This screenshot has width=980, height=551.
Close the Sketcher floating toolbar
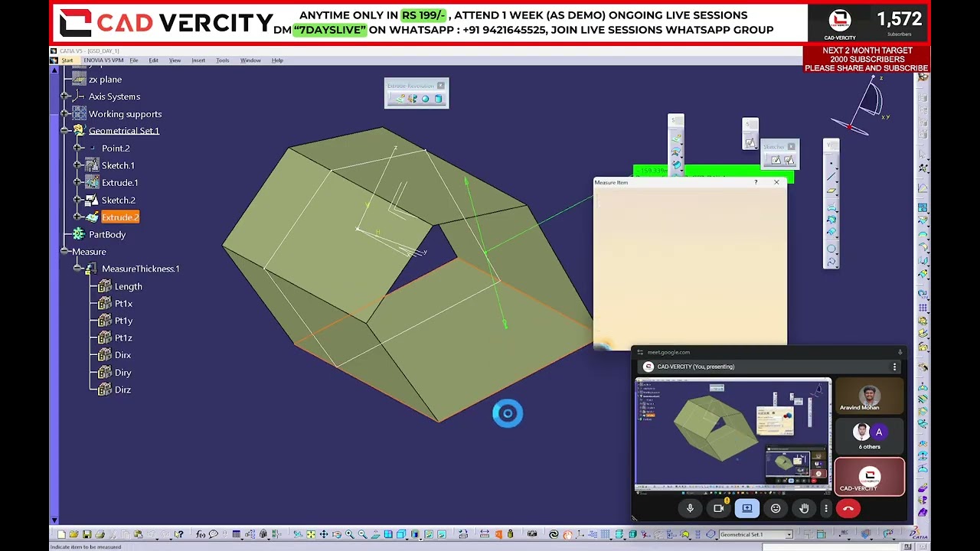[x=791, y=146]
